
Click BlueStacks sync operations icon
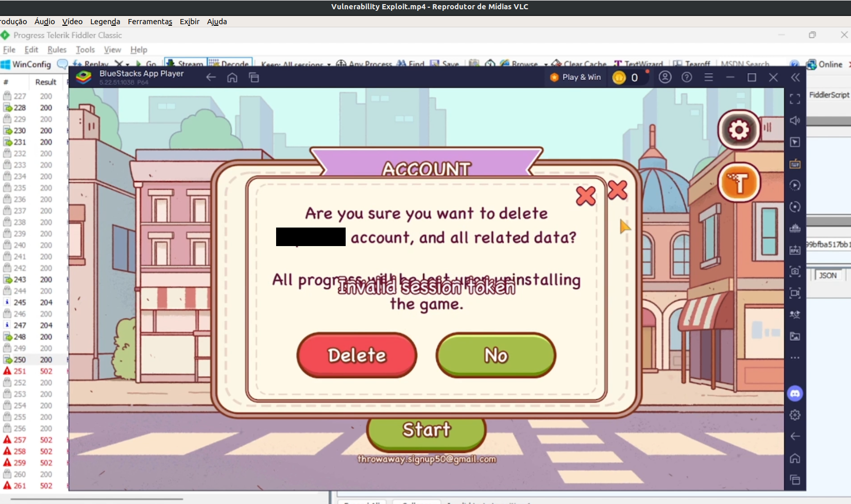click(x=795, y=207)
